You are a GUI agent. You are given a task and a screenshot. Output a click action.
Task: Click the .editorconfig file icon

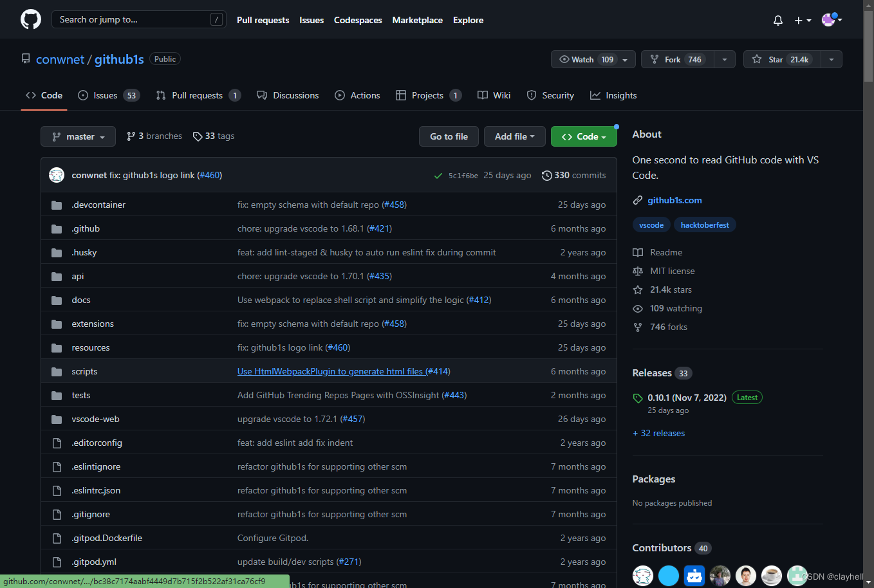(57, 443)
